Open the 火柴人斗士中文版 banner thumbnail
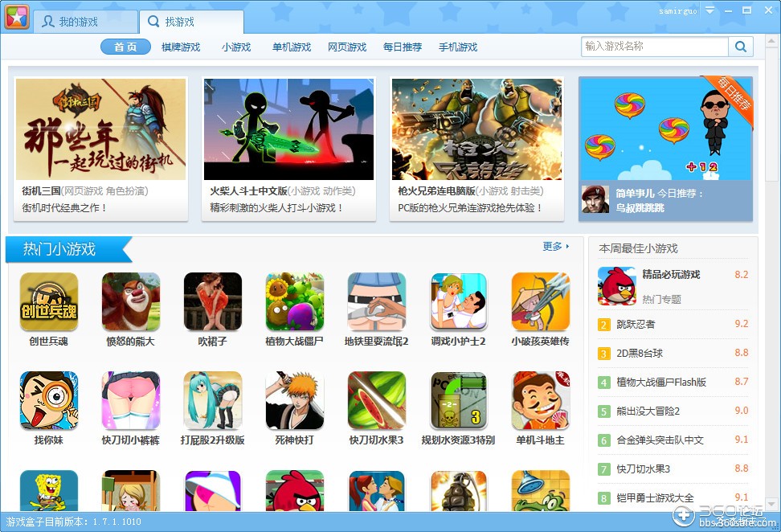The height and width of the screenshot is (532, 781). [288, 129]
